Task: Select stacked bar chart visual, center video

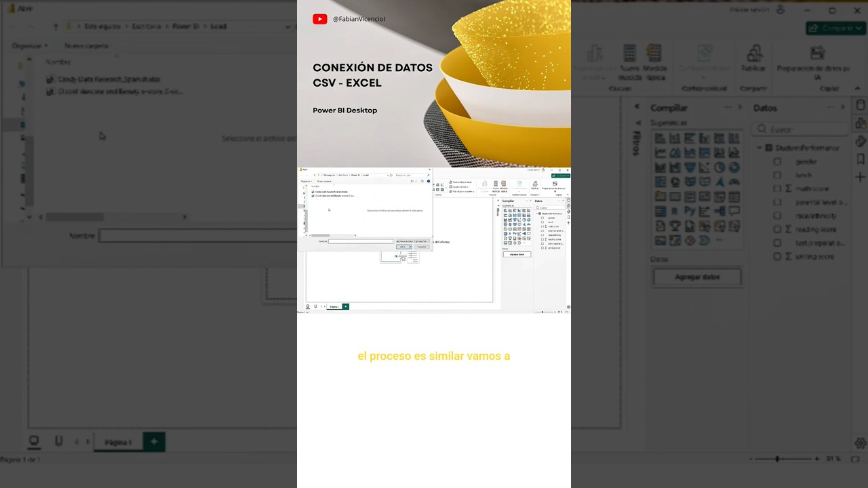Action: coord(505,211)
